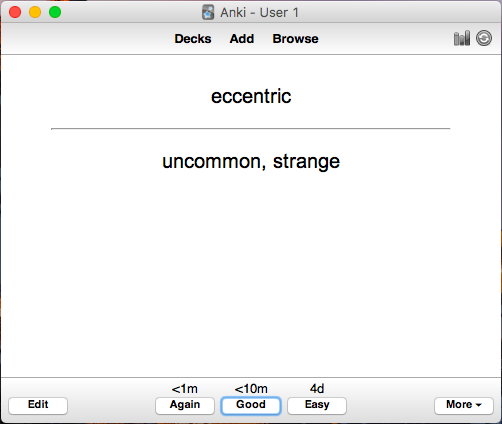Rate the card as Easy
This screenshot has width=502, height=424.
pyautogui.click(x=317, y=406)
